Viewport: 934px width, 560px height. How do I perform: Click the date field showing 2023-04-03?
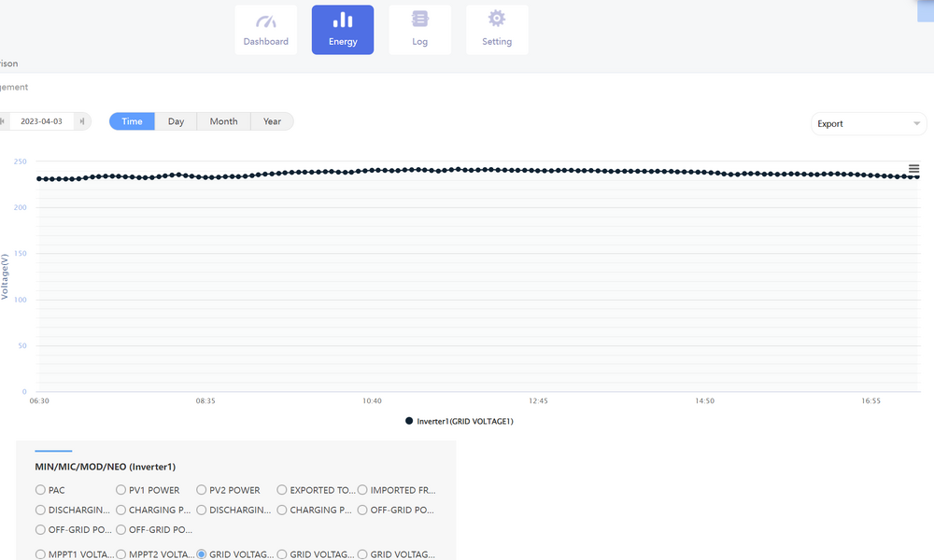click(42, 121)
